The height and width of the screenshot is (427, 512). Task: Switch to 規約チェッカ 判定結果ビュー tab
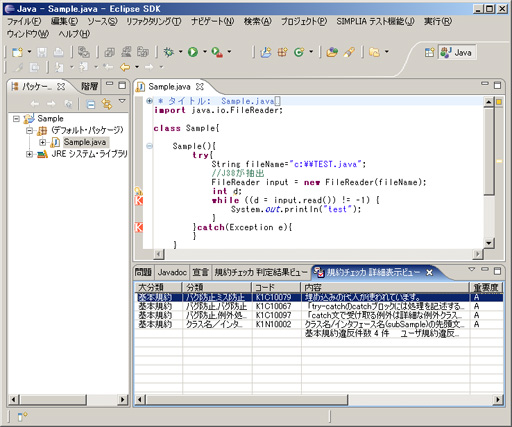pyautogui.click(x=261, y=272)
